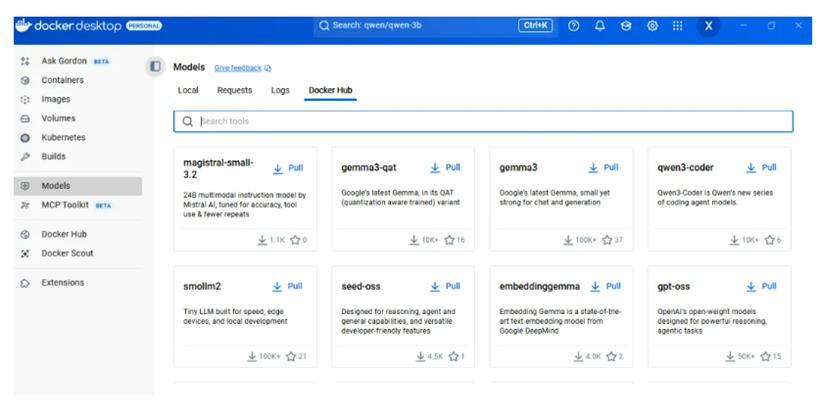The height and width of the screenshot is (412, 820).
Task: Open the Volumes section
Action: click(x=58, y=118)
